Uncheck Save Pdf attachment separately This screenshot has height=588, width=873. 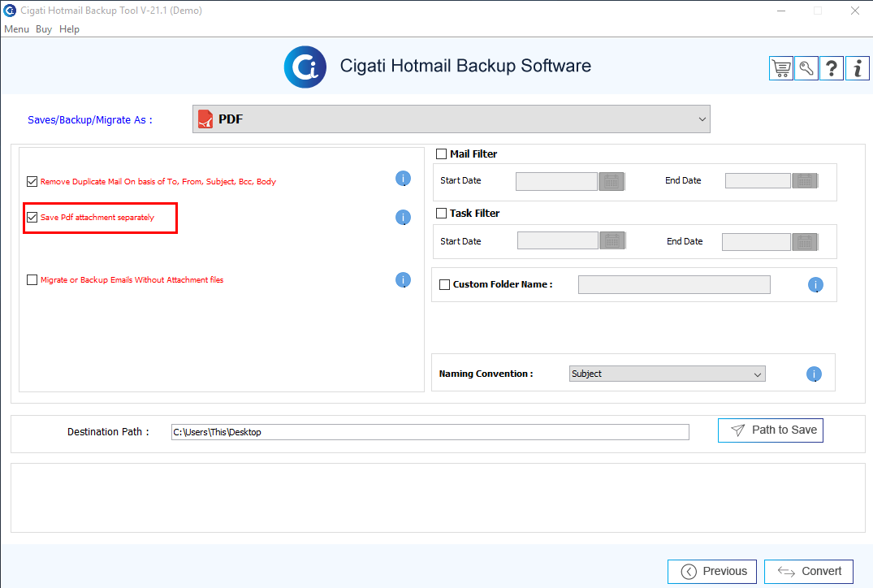[x=32, y=217]
